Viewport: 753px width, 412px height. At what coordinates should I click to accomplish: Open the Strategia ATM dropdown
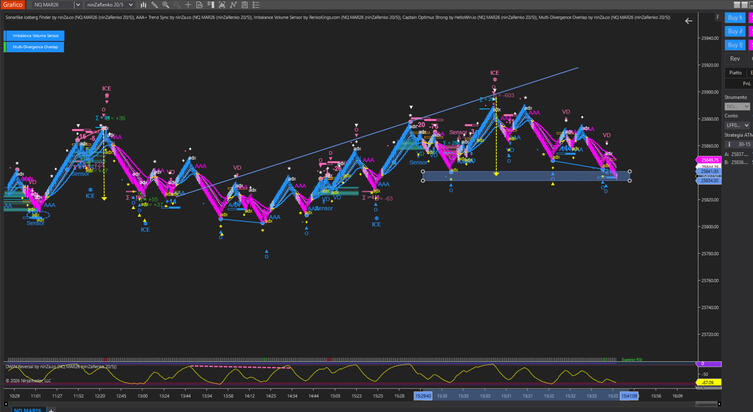(x=736, y=144)
